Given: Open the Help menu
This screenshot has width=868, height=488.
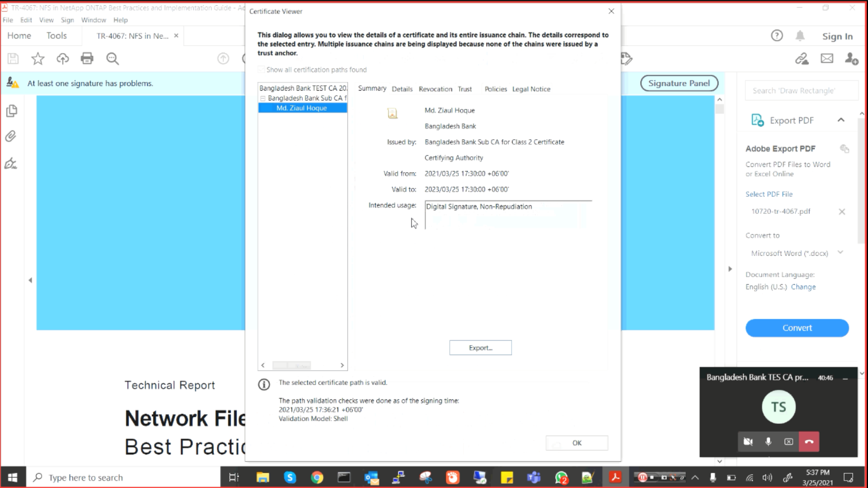Looking at the screenshot, I should click(121, 20).
